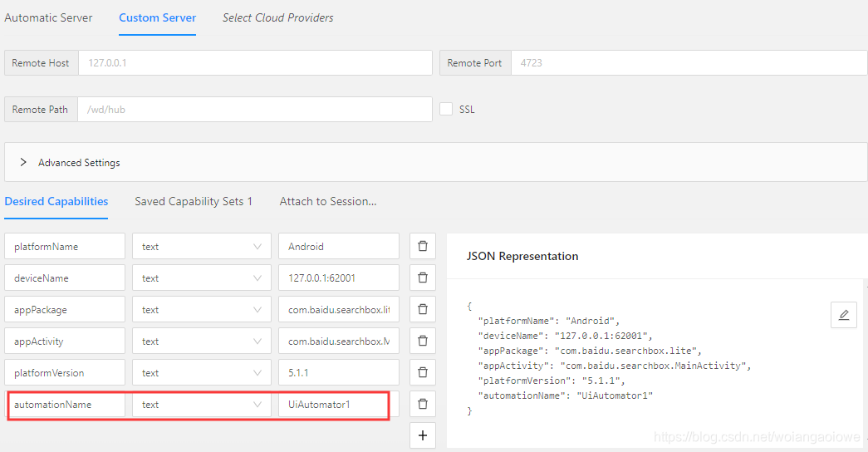The height and width of the screenshot is (452, 868).
Task: Delete the platformVersion capability row
Action: tap(423, 373)
